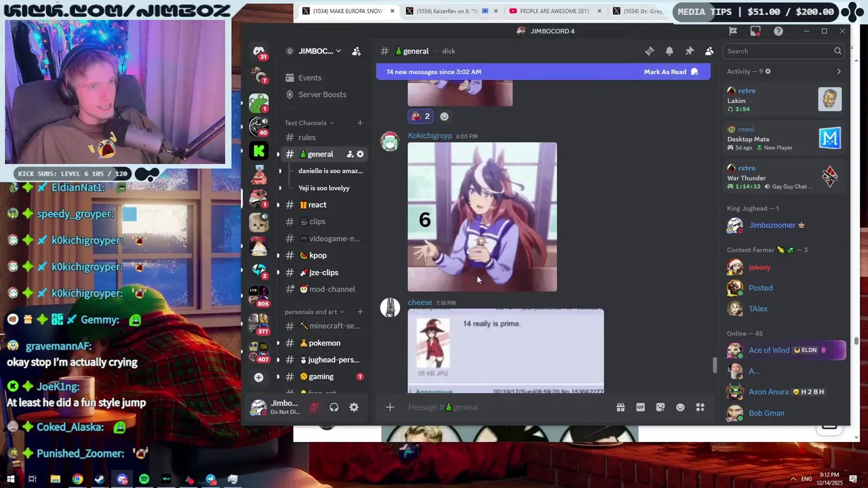Toggle deafen headphones in user panel
868x488 pixels.
(334, 407)
